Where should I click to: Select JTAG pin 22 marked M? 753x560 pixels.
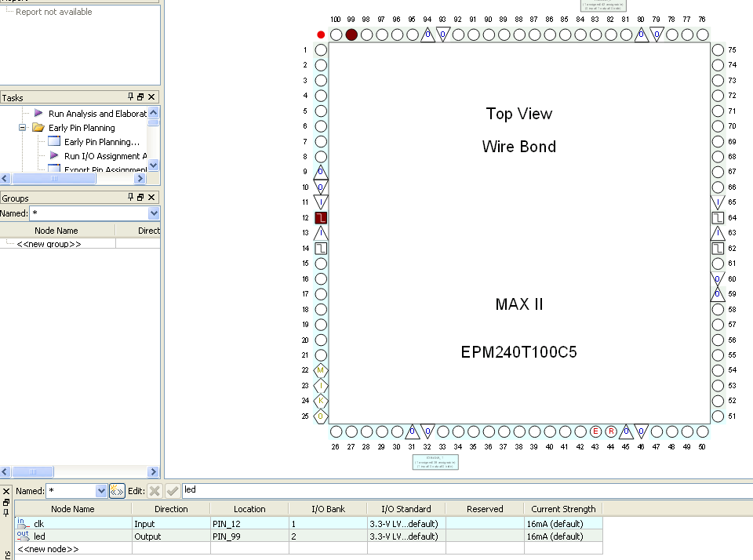[x=321, y=370]
